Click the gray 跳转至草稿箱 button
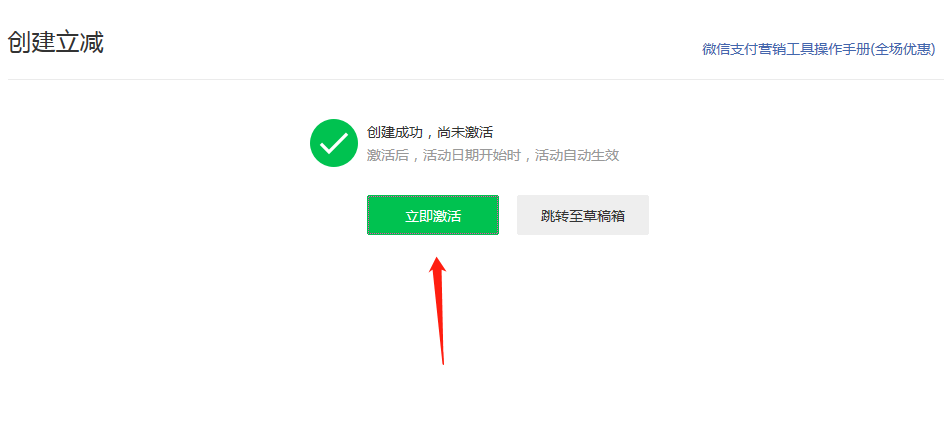Viewport: 944px width, 447px height. (x=583, y=215)
